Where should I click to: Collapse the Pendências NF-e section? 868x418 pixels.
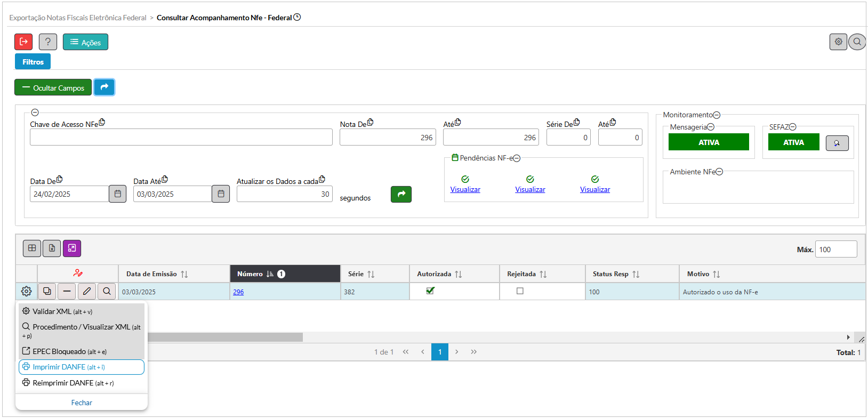tap(517, 158)
